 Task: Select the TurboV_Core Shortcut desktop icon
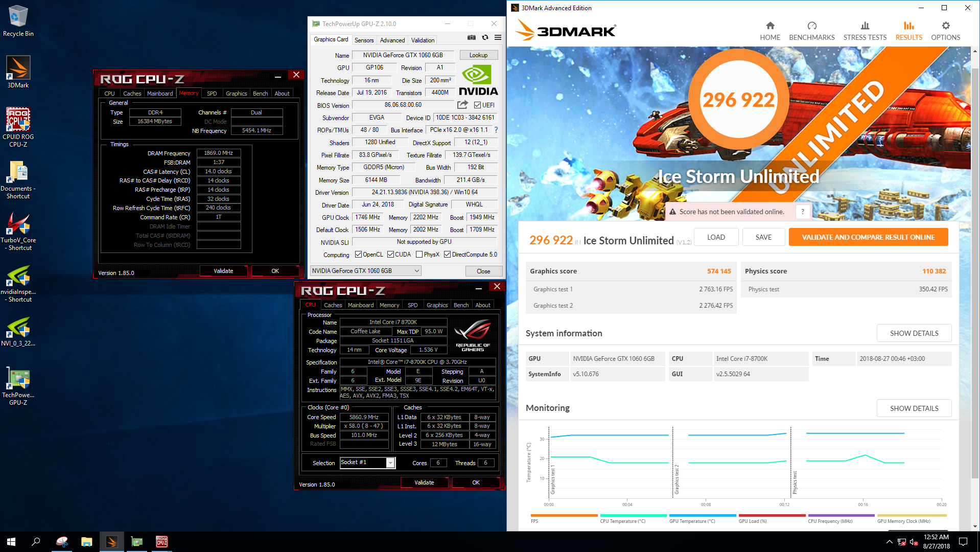tap(18, 232)
